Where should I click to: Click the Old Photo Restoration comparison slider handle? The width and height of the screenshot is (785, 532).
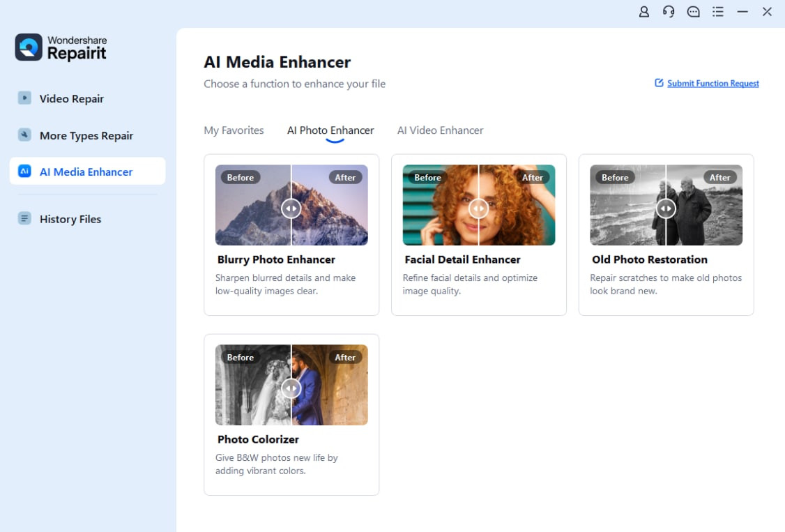tap(666, 208)
